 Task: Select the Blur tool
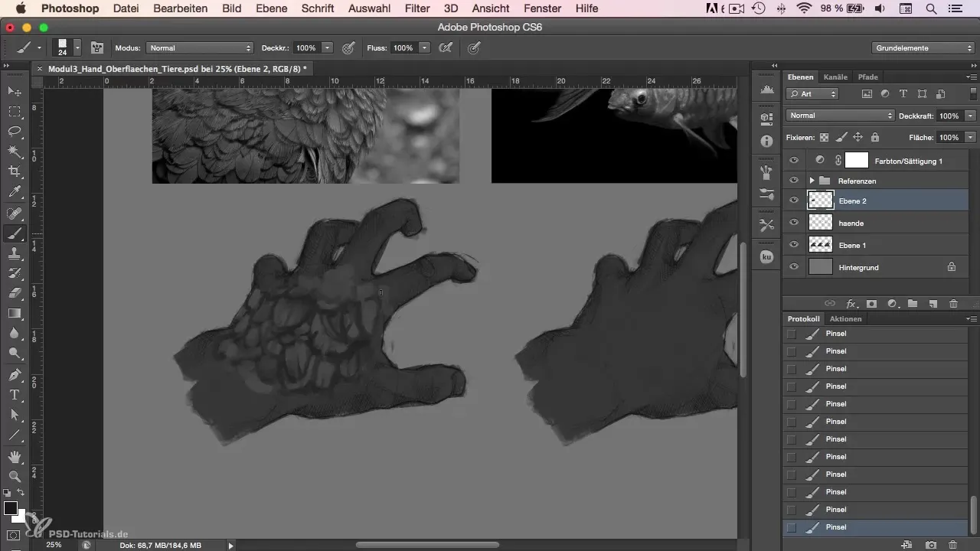15,333
